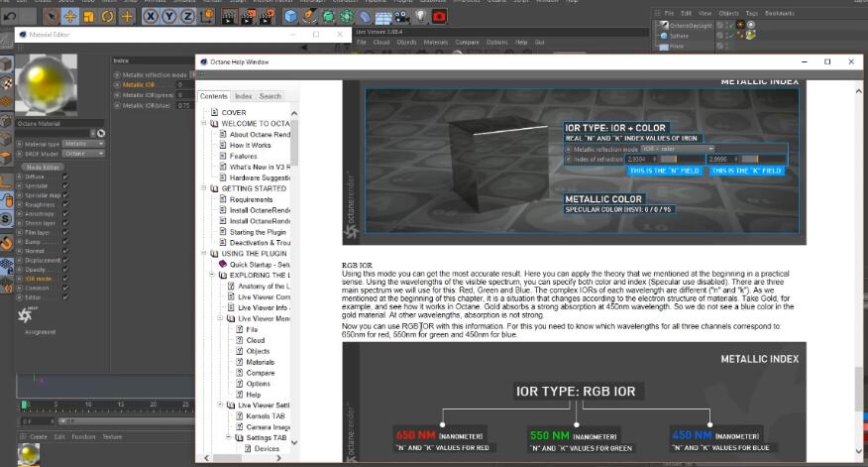Collapse the USING THE PLUGIN tree section
Screen dimensions: 868x467
pos(204,253)
